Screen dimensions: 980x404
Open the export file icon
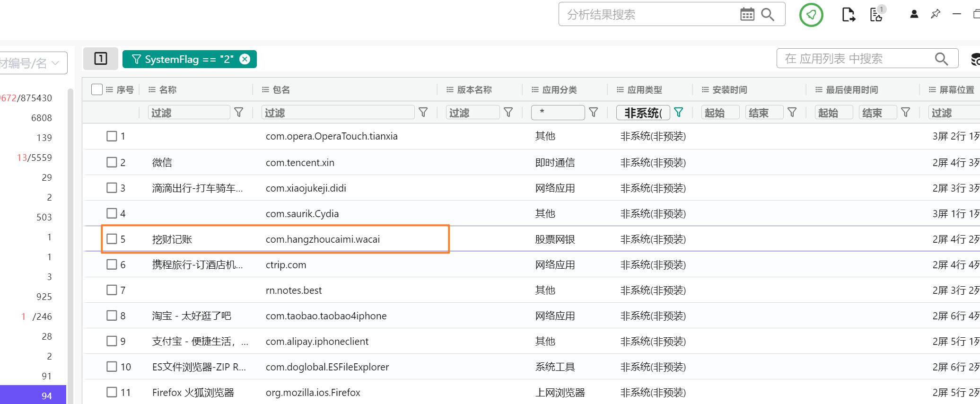coord(849,15)
